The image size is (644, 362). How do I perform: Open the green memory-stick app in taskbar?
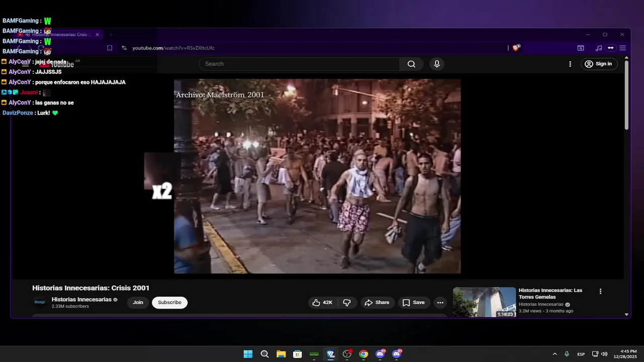(x=314, y=354)
